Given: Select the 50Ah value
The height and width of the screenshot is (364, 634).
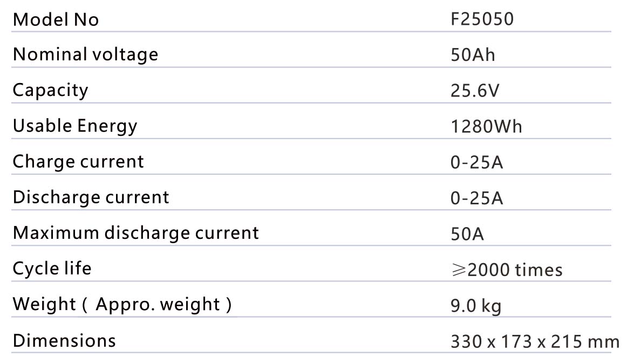Looking at the screenshot, I should click(x=473, y=56).
